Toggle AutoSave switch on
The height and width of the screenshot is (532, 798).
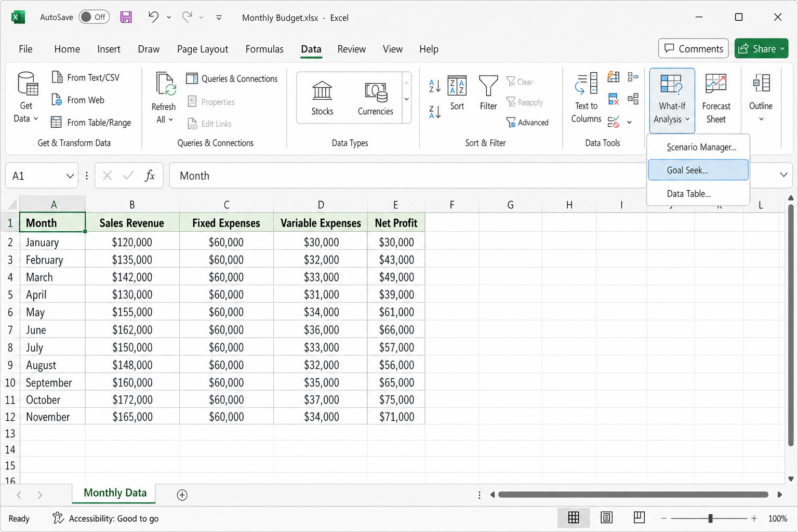point(94,17)
